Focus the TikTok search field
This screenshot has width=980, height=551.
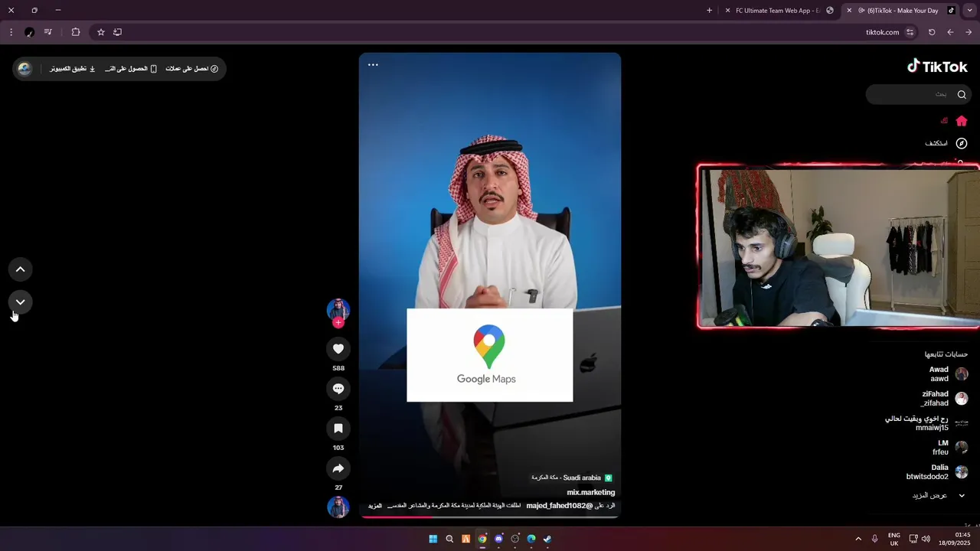919,94
